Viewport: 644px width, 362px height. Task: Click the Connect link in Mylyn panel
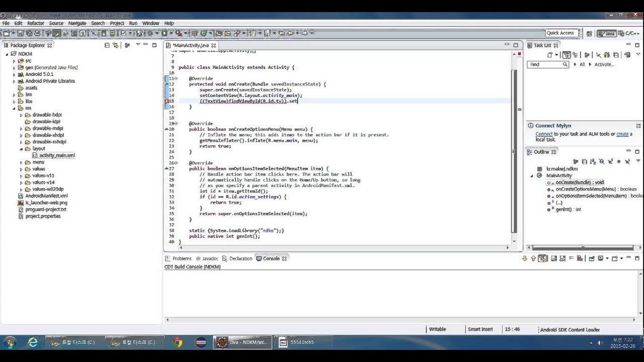[544, 134]
